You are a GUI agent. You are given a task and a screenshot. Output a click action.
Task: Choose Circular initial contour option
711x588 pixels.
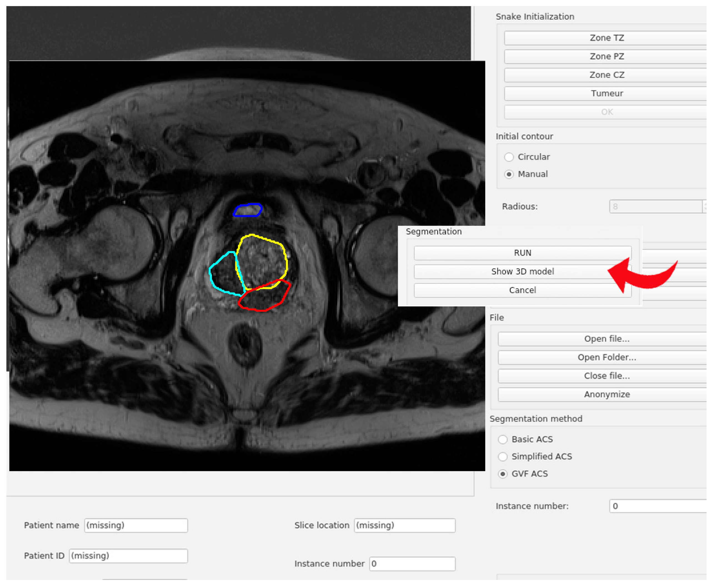(509, 157)
